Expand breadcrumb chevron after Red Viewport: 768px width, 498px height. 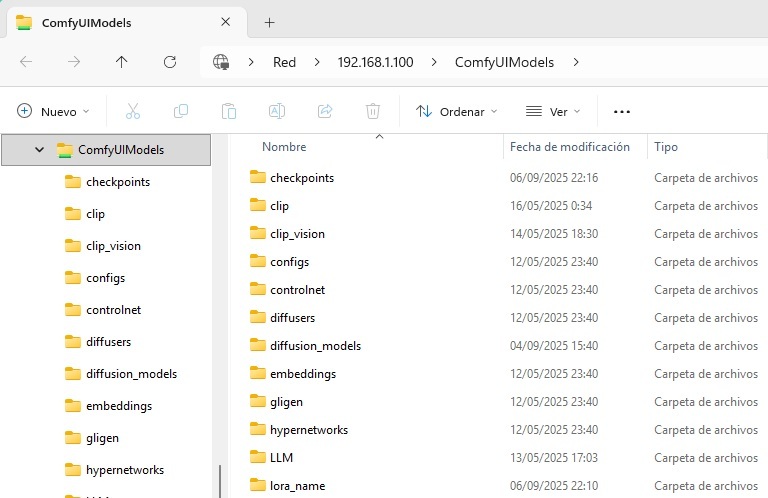[x=317, y=62]
